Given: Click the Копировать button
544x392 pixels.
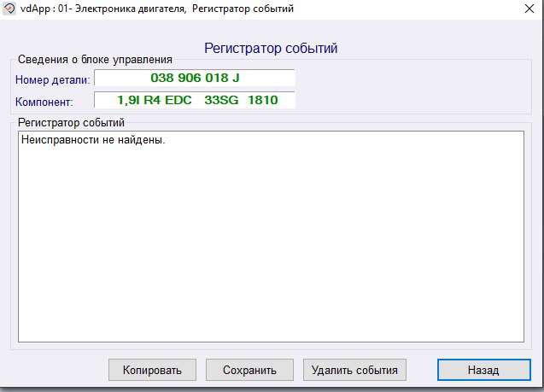Looking at the screenshot, I should (x=152, y=370).
